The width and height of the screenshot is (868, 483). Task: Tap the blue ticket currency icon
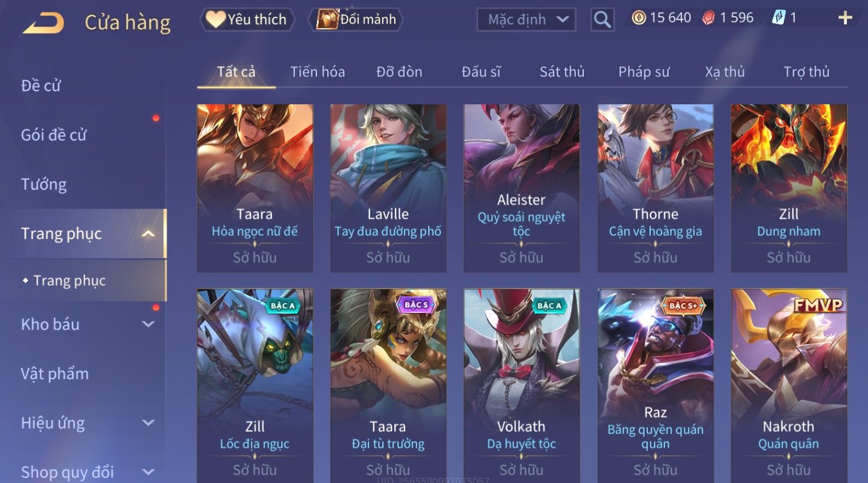pos(779,18)
